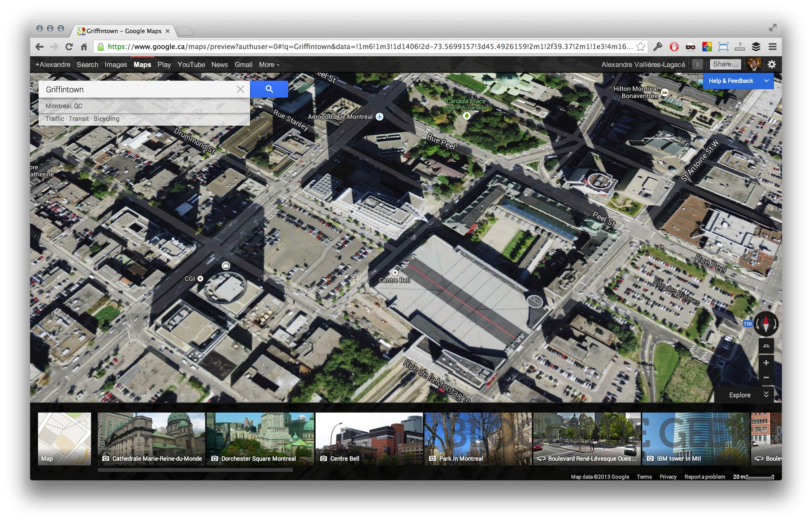Click the Aéroports De Montréal airplane marker
812x522 pixels.
click(x=379, y=117)
